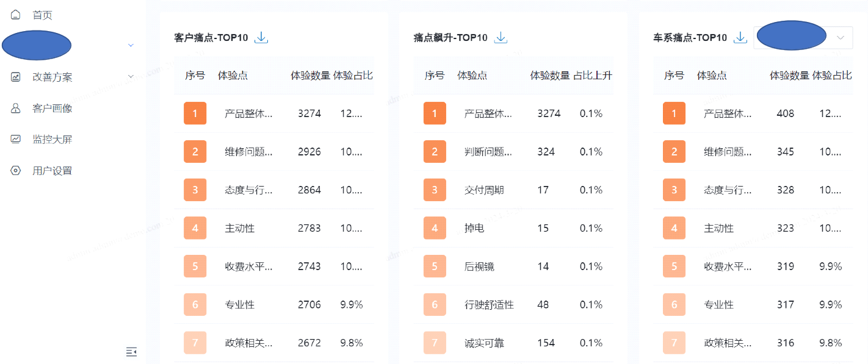Click the 改善方案 chart icon
868x364 pixels.
pos(16,77)
